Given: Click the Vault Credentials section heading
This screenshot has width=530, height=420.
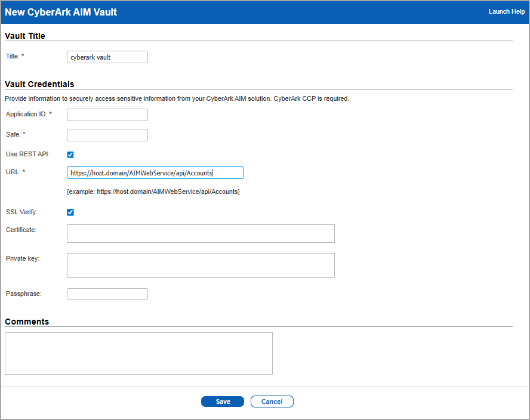Looking at the screenshot, I should [37, 84].
